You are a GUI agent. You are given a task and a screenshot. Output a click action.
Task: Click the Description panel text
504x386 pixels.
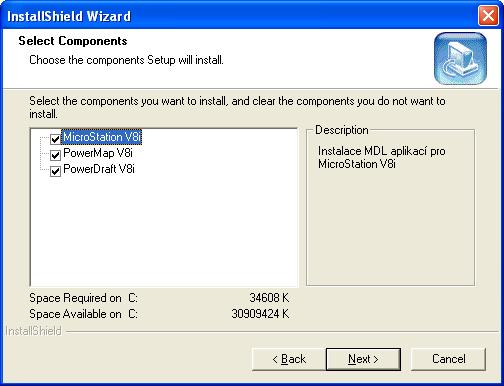(x=381, y=157)
